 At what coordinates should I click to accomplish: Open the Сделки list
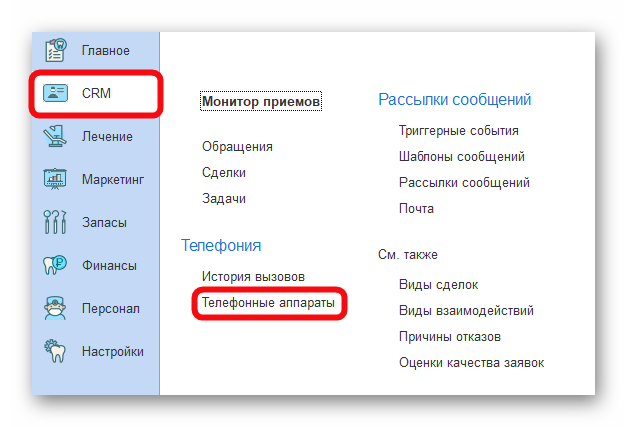[x=224, y=173]
